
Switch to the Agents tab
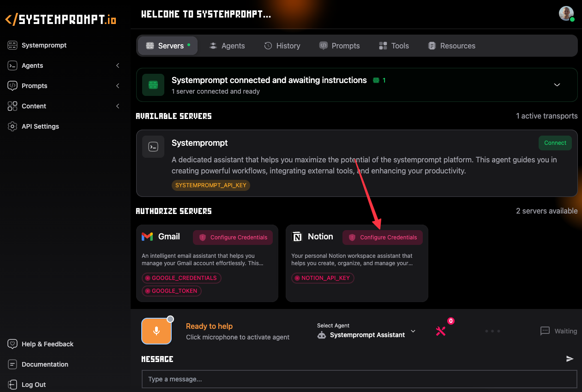coord(227,46)
